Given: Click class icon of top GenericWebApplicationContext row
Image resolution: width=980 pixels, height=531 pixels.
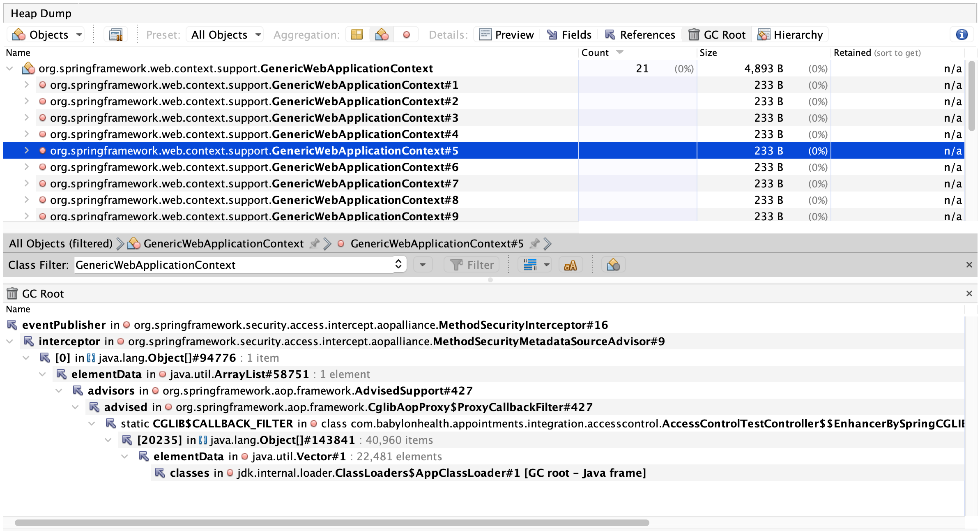Looking at the screenshot, I should point(28,68).
